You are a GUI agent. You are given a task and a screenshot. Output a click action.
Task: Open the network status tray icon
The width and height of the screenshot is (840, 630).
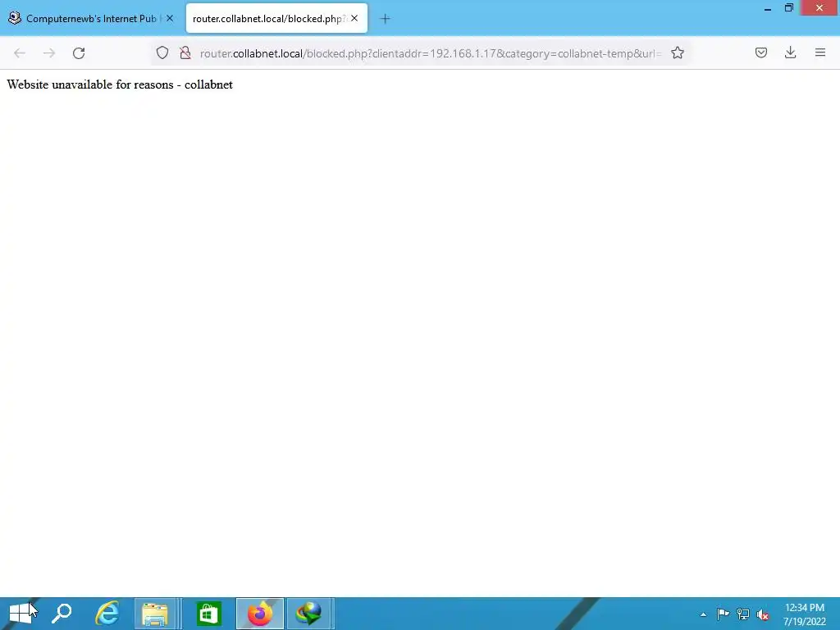click(743, 614)
